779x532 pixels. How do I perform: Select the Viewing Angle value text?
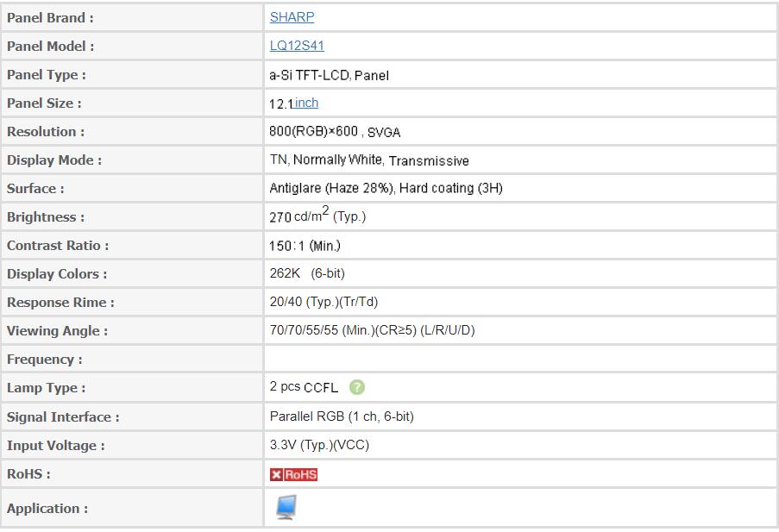pyautogui.click(x=372, y=330)
